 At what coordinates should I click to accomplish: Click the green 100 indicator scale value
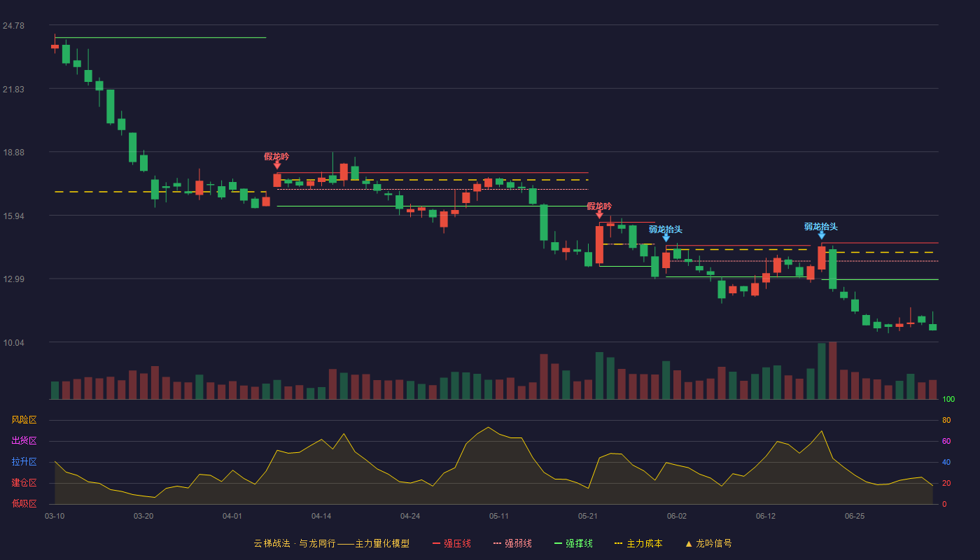(948, 400)
